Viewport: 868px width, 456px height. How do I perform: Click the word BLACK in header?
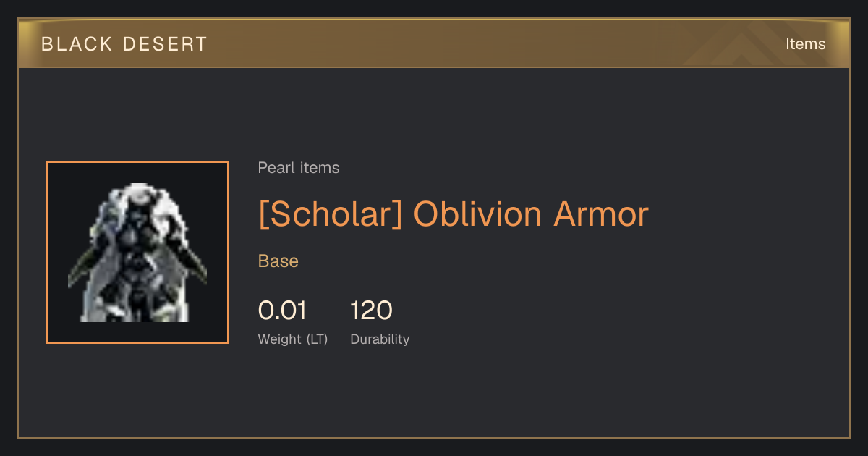point(77,44)
